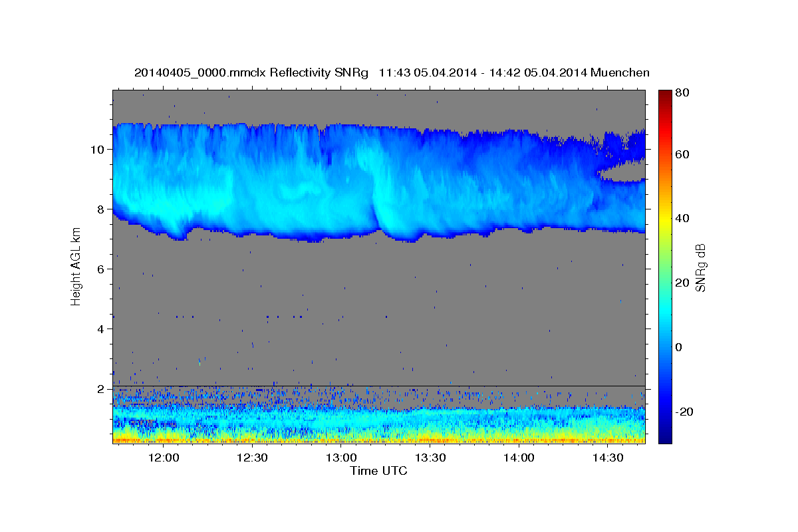Click the dark red top of the colorbar
Image resolution: width=798 pixels, height=532 pixels.
point(664,94)
